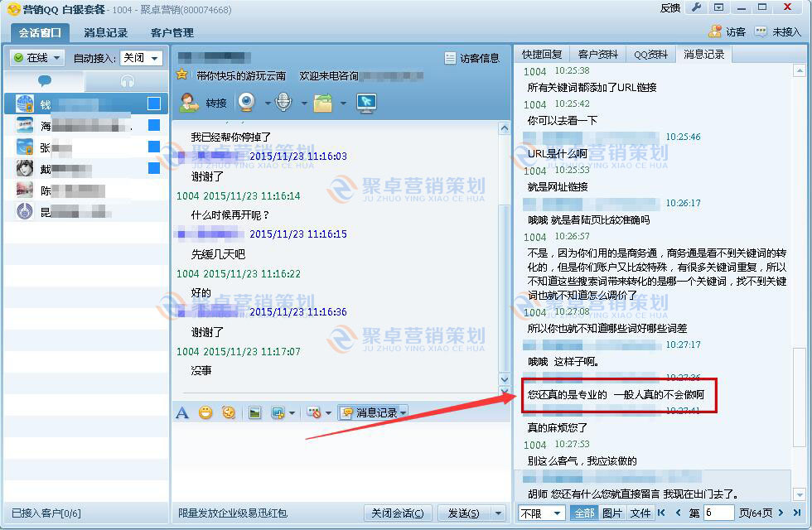Click the 反馈 feedback link
This screenshot has width=812, height=530.
[670, 7]
